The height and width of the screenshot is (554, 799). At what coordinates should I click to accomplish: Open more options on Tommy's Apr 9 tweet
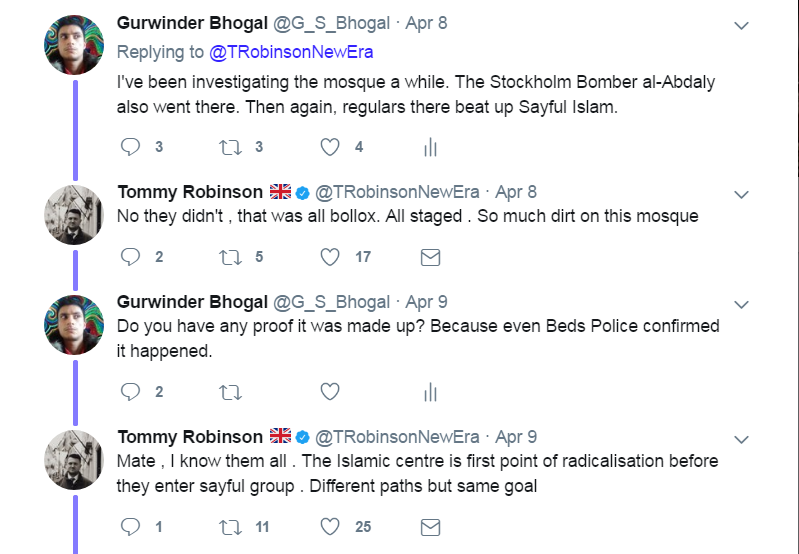tap(741, 438)
